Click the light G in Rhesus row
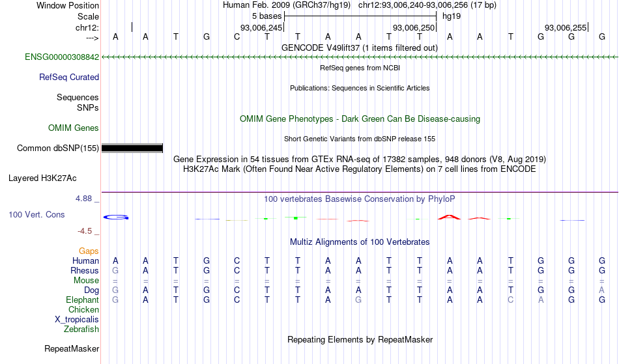Image resolution: width=619 pixels, height=364 pixels. (x=115, y=270)
